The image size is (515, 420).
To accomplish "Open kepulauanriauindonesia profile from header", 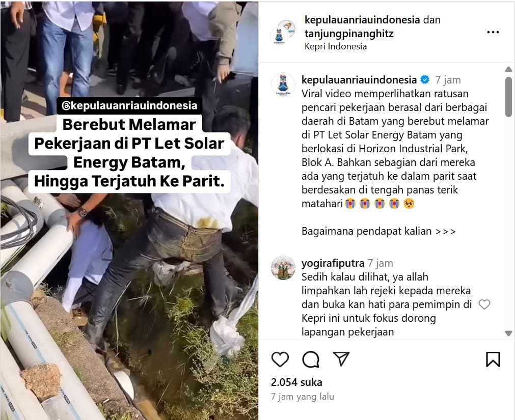I will pyautogui.click(x=362, y=20).
